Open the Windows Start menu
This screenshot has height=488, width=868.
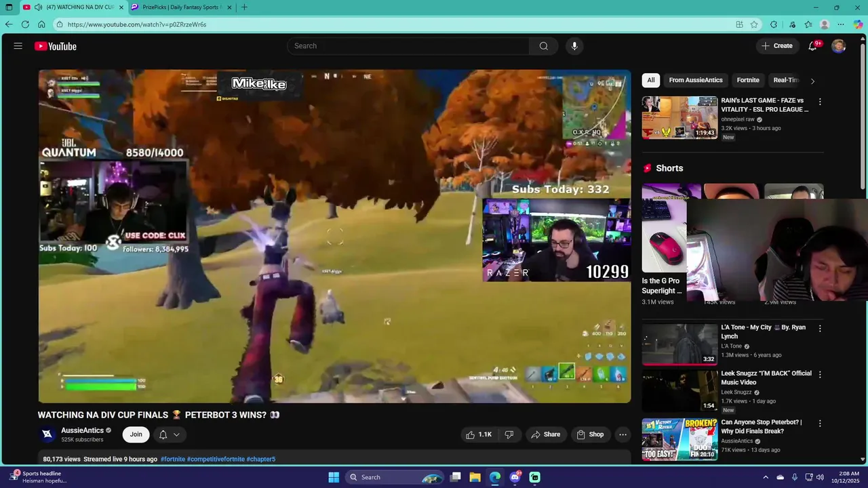tap(334, 477)
